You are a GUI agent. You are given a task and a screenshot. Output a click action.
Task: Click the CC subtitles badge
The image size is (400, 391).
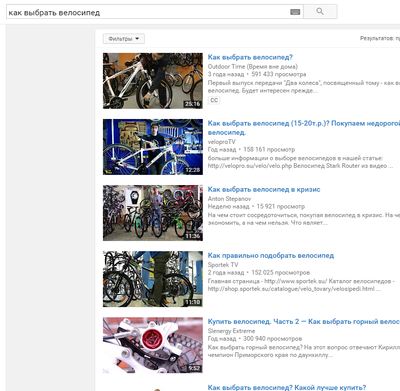214,100
